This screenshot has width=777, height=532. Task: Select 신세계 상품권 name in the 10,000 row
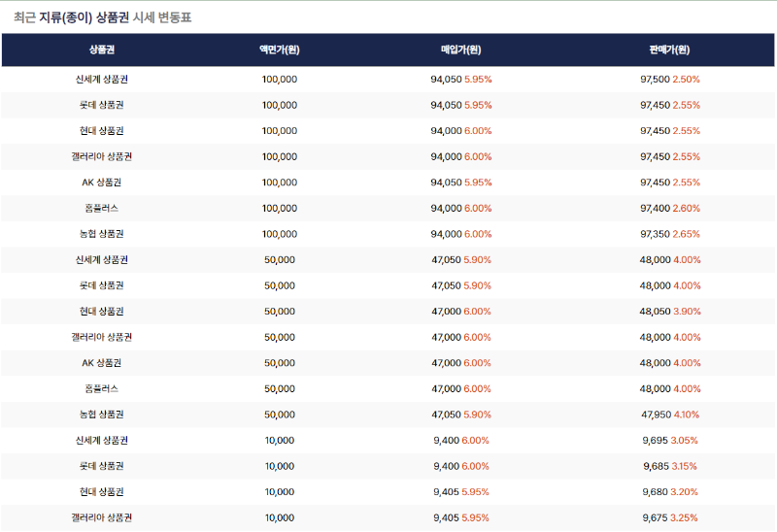tap(102, 440)
